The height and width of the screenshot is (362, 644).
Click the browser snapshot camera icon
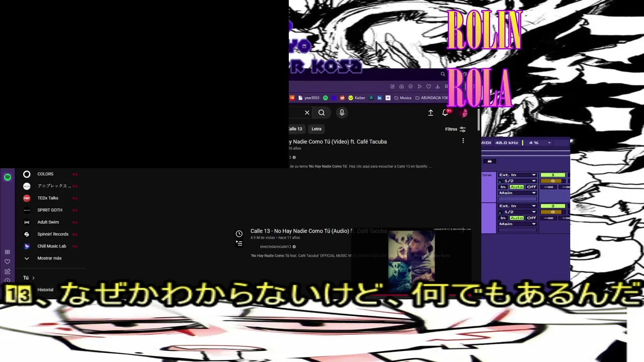click(401, 86)
